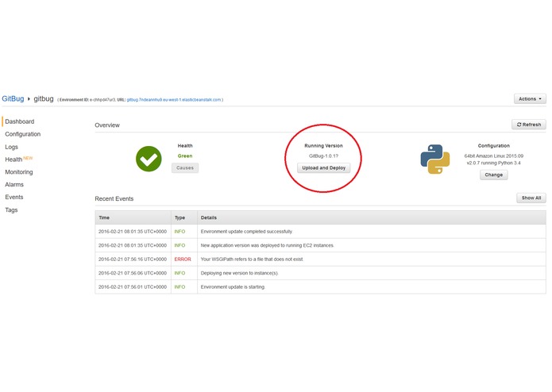
Task: Open Alarms in the sidebar
Action: [x=14, y=185]
